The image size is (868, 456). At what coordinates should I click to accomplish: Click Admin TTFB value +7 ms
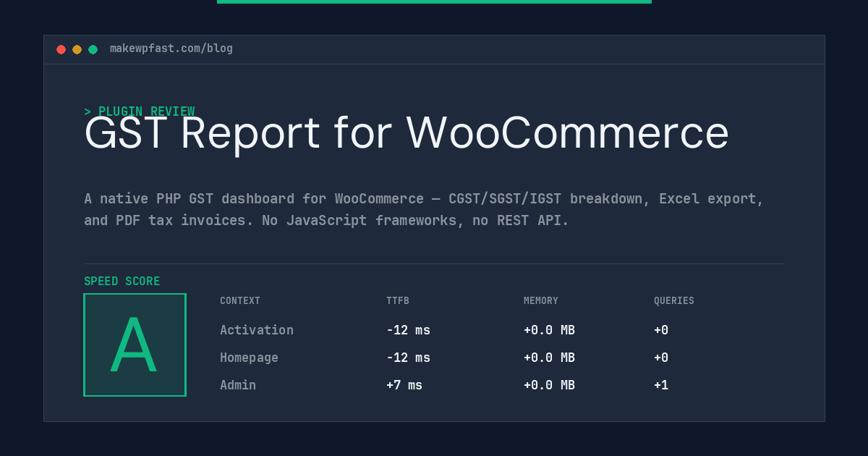(x=404, y=385)
